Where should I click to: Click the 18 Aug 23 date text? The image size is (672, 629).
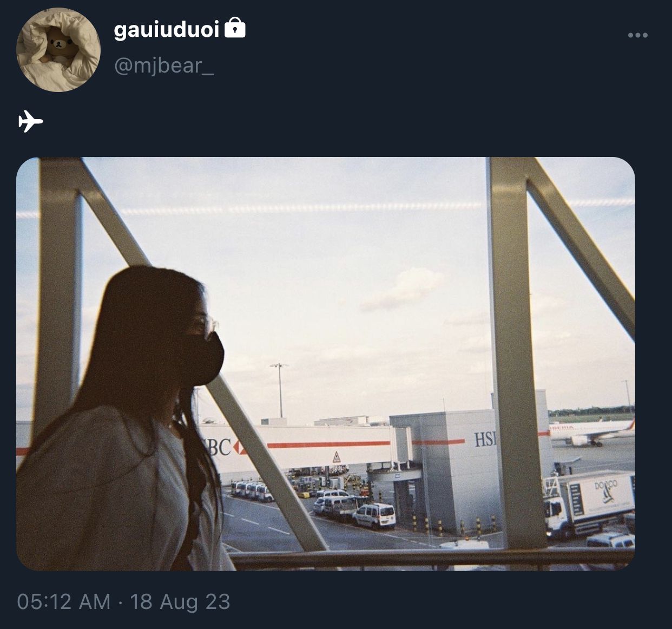pyautogui.click(x=180, y=601)
